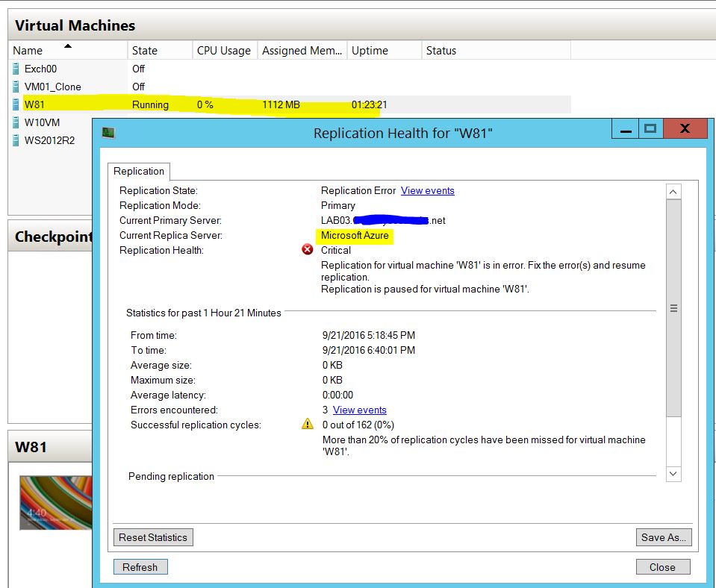Open View events link for errors encountered
716x588 pixels.
(359, 410)
